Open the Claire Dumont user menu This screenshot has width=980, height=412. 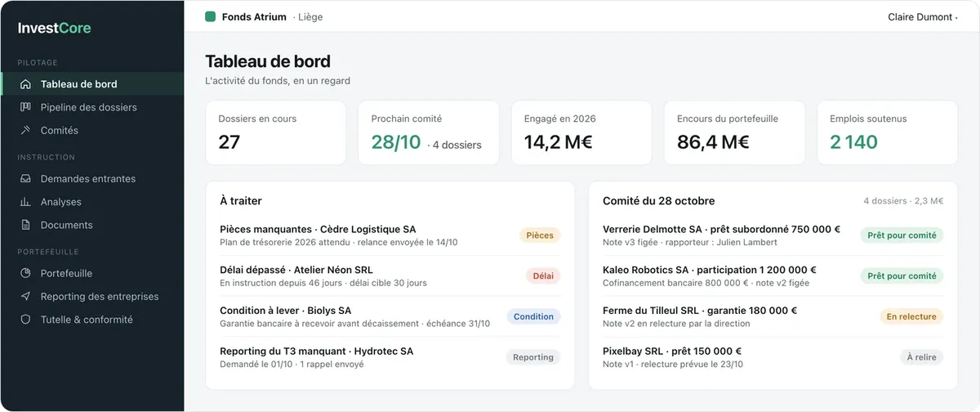coord(923,16)
